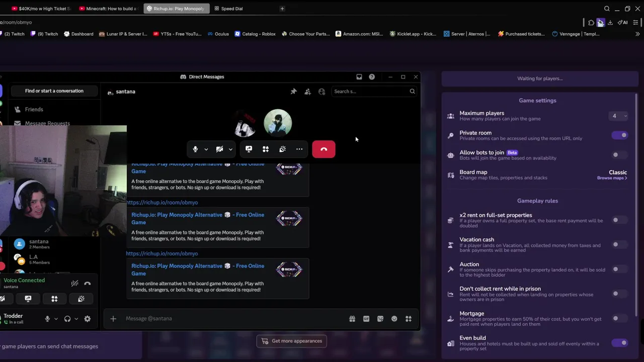This screenshot has height=362, width=644.
Task: Expand camera options arrow
Action: point(230,149)
